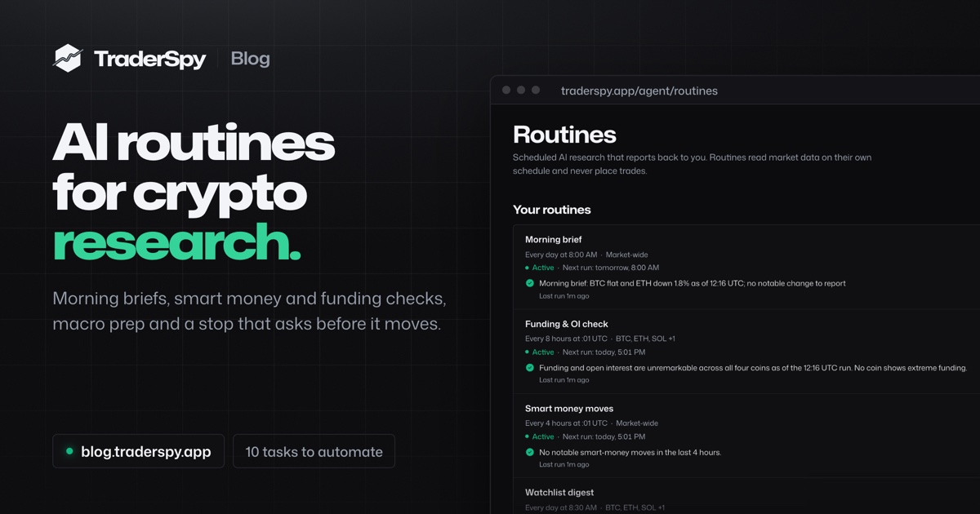This screenshot has height=514, width=980.
Task: Click the green "research." headline word
Action: (x=176, y=242)
